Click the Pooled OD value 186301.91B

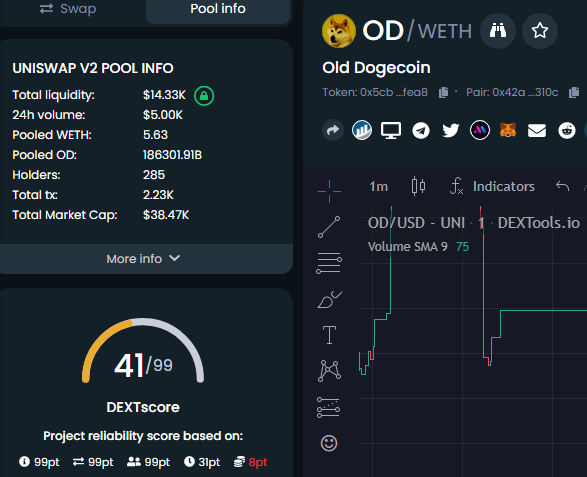tap(172, 155)
